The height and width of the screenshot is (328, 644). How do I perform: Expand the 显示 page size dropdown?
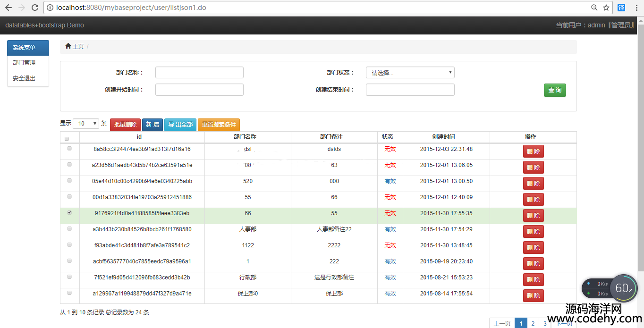point(85,124)
